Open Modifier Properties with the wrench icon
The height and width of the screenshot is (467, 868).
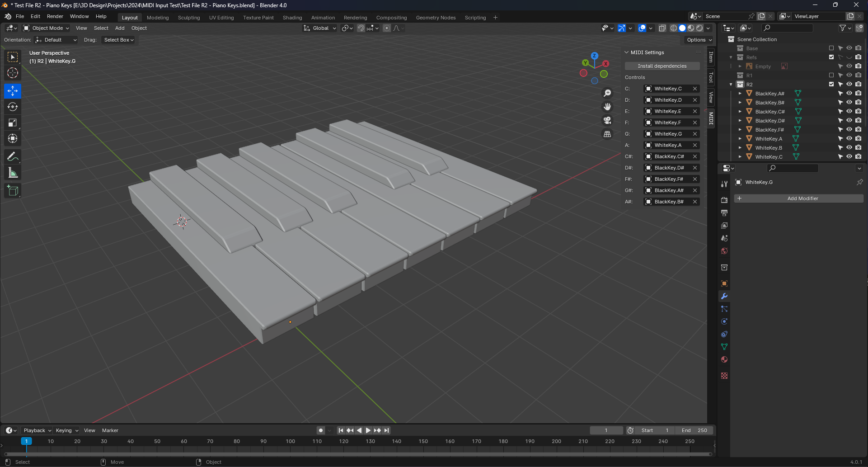point(724,296)
